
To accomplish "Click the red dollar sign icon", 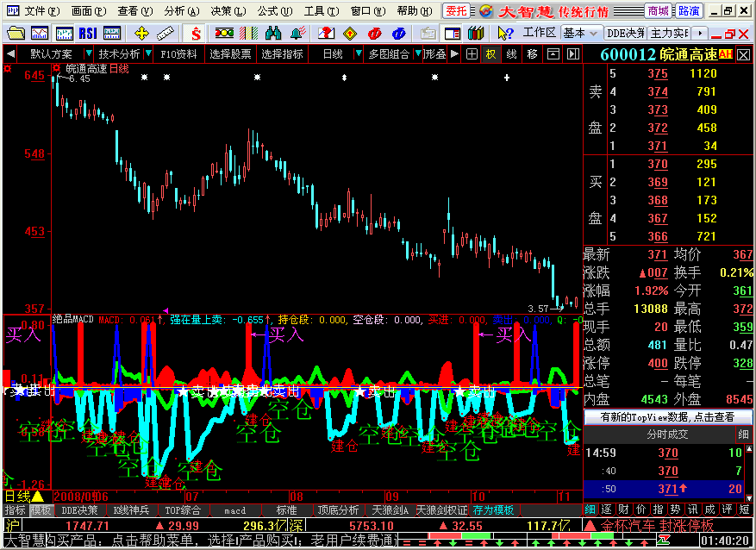I will (x=196, y=34).
